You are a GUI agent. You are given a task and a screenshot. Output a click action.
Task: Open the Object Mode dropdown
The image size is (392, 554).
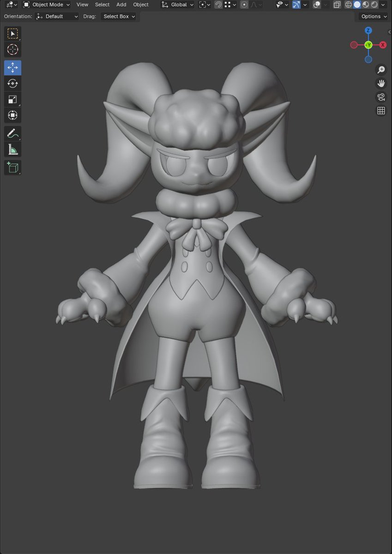46,5
